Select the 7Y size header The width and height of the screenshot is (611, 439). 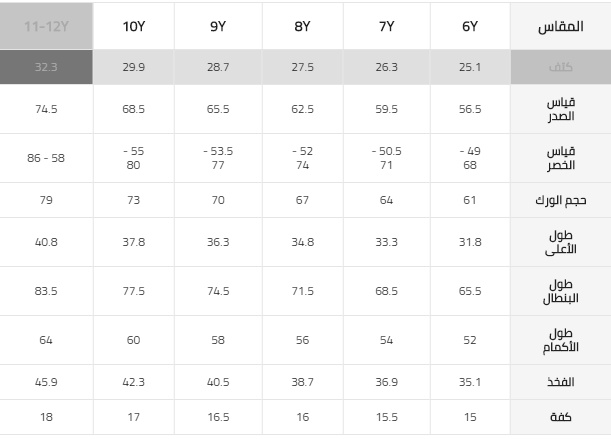(x=387, y=26)
